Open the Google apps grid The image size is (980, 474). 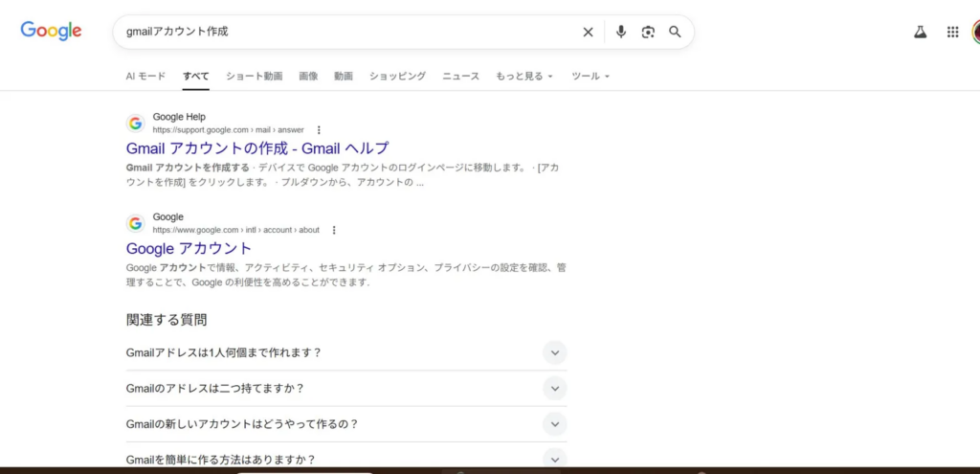tap(952, 32)
